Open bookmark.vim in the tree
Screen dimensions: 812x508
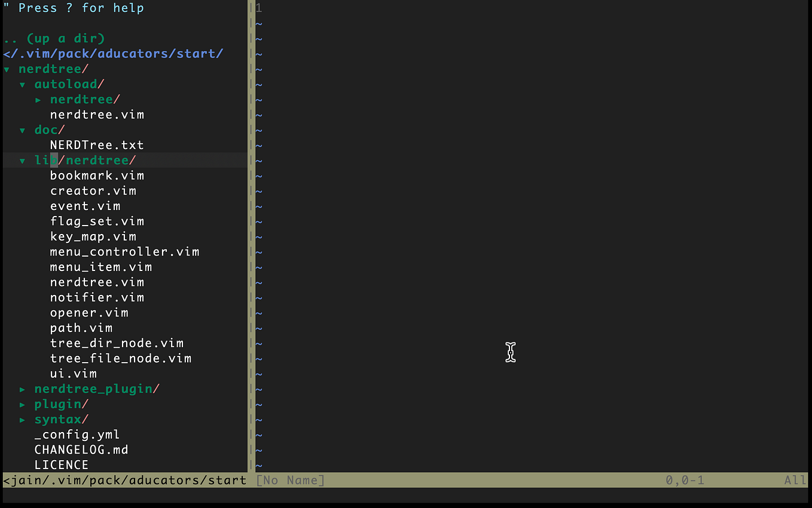click(x=97, y=175)
